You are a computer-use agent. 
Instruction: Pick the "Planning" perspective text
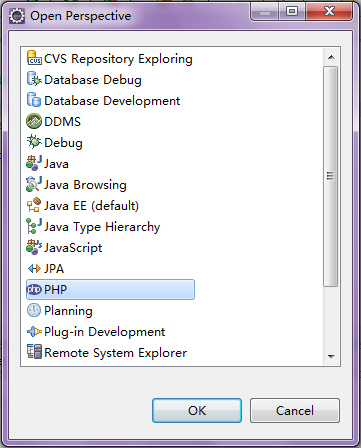coord(68,311)
